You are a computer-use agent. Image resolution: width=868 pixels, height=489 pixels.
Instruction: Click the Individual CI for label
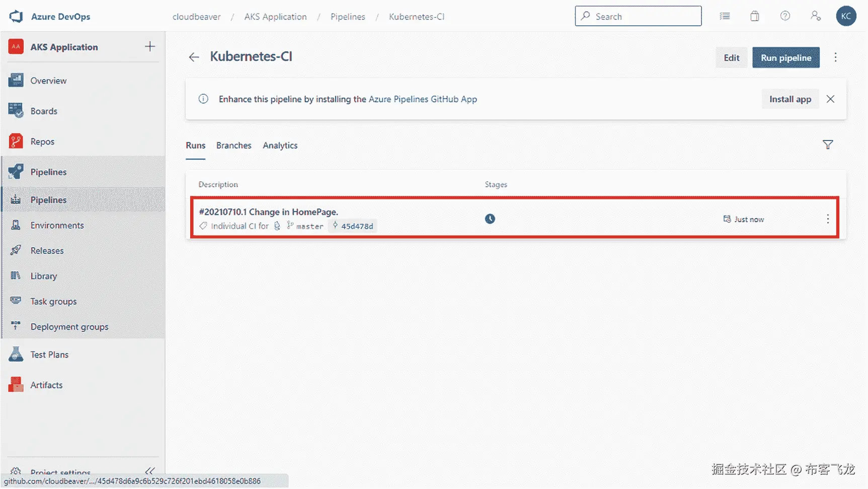[x=240, y=226]
